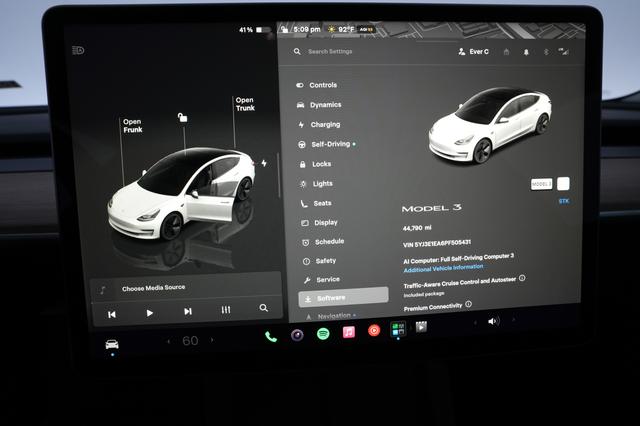The width and height of the screenshot is (640, 426).
Task: Tap the volume speaker icon
Action: coord(493,322)
